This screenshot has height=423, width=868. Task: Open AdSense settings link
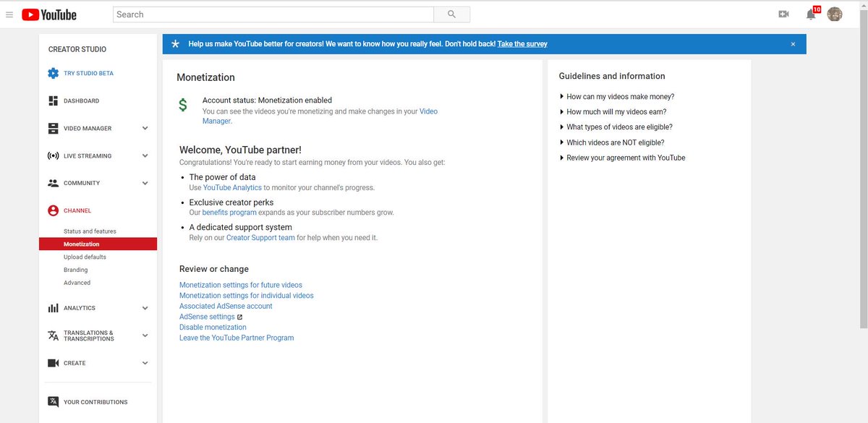[207, 317]
